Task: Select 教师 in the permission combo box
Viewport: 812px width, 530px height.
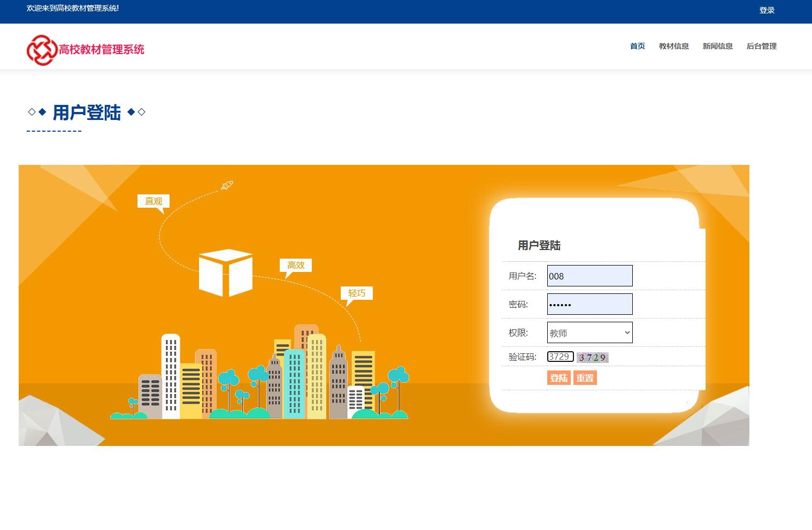Action: [x=589, y=332]
